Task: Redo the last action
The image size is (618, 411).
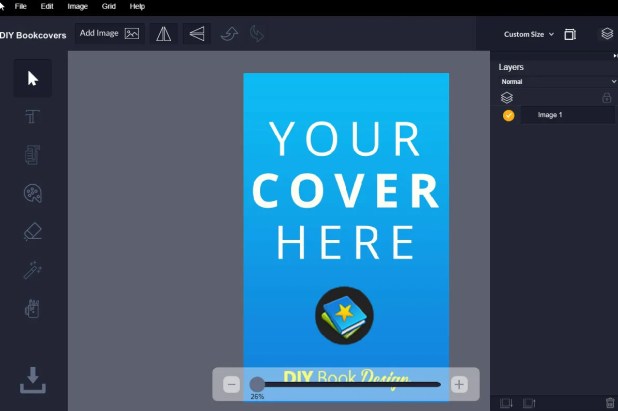Action: 257,34
